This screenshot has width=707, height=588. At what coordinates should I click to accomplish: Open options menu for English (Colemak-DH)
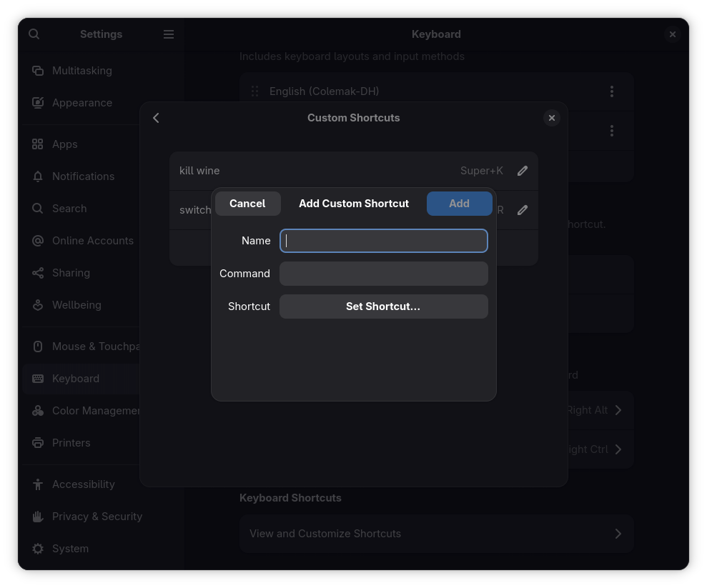612,91
